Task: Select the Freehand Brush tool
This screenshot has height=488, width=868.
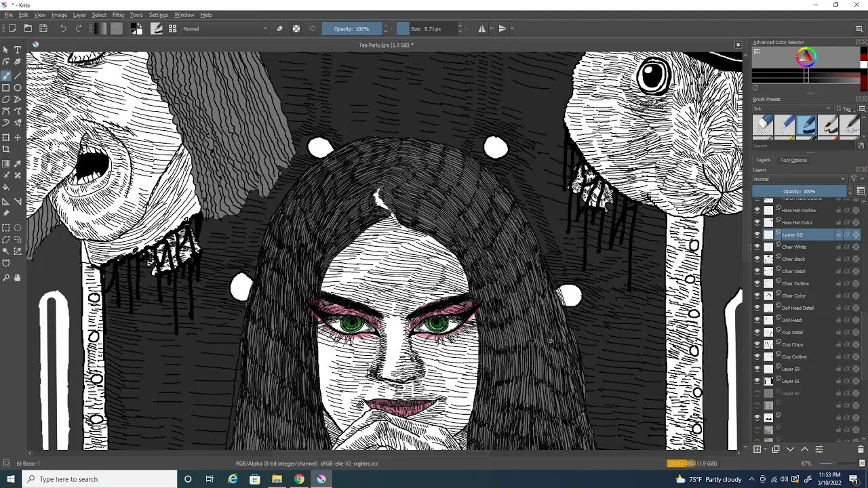Action: coord(6,75)
